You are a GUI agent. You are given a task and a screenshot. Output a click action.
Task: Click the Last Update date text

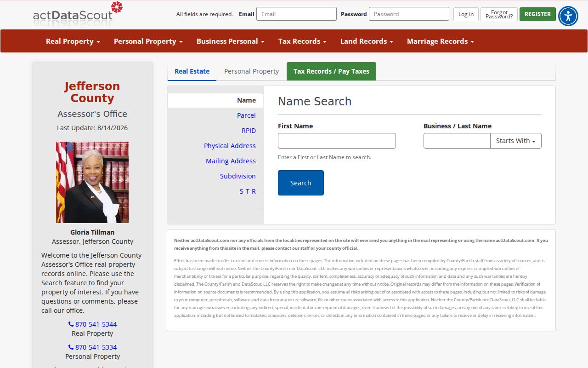[92, 128]
